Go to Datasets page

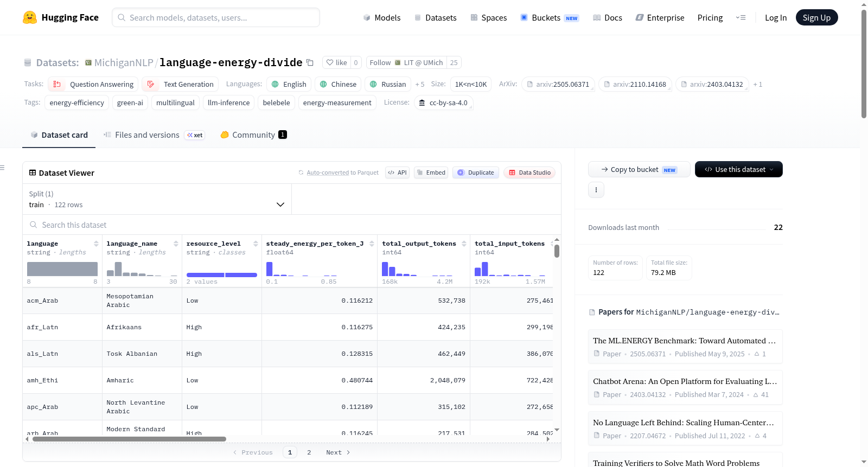436,17
